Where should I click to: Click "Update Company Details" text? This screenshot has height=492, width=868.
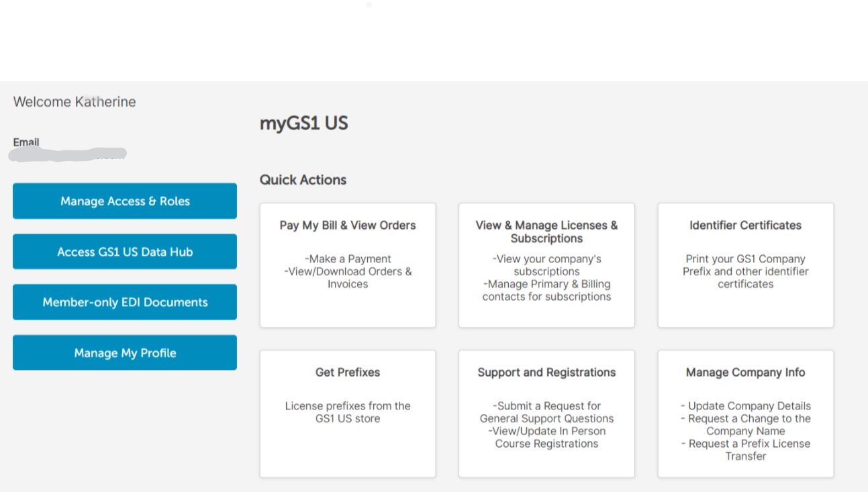746,406
